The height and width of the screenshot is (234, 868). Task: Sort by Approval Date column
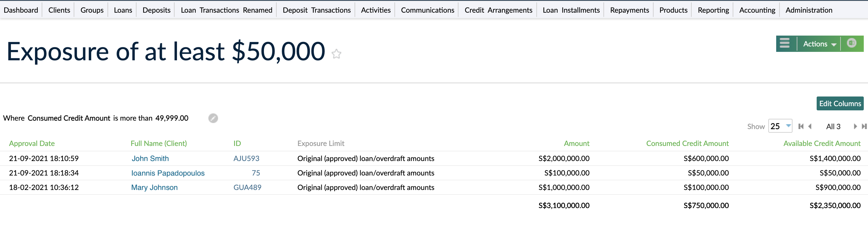32,144
